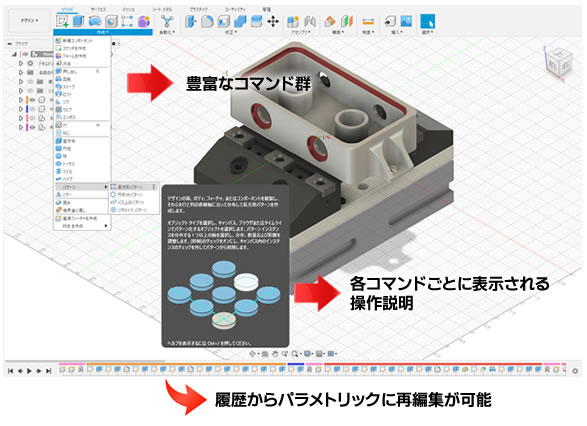The width and height of the screenshot is (587, 426).
Task: Switch to the プラスチック (Plastic) tab
Action: [x=198, y=9]
